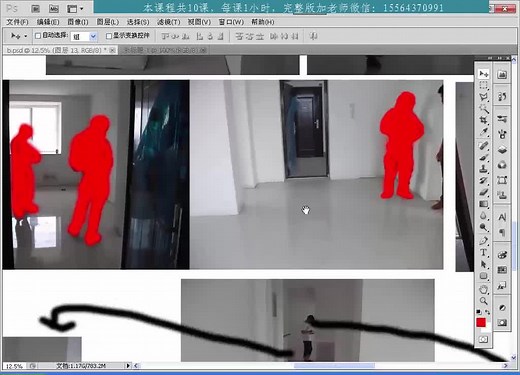Launch Bridge from the application bar

click(36, 9)
